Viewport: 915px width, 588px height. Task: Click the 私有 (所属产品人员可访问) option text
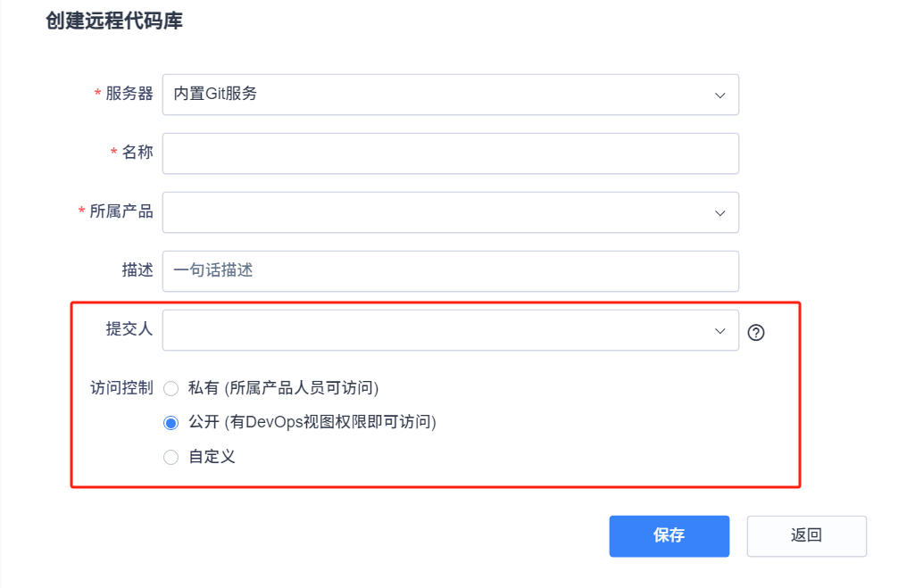click(283, 388)
